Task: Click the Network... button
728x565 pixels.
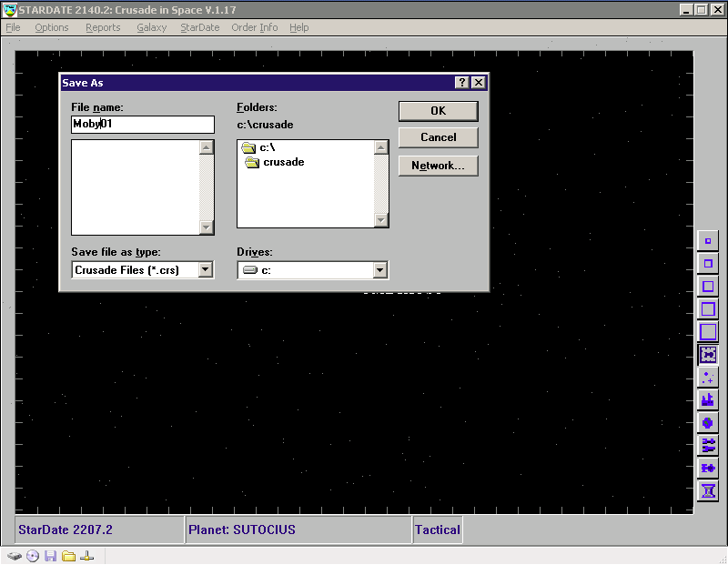Action: tap(439, 166)
